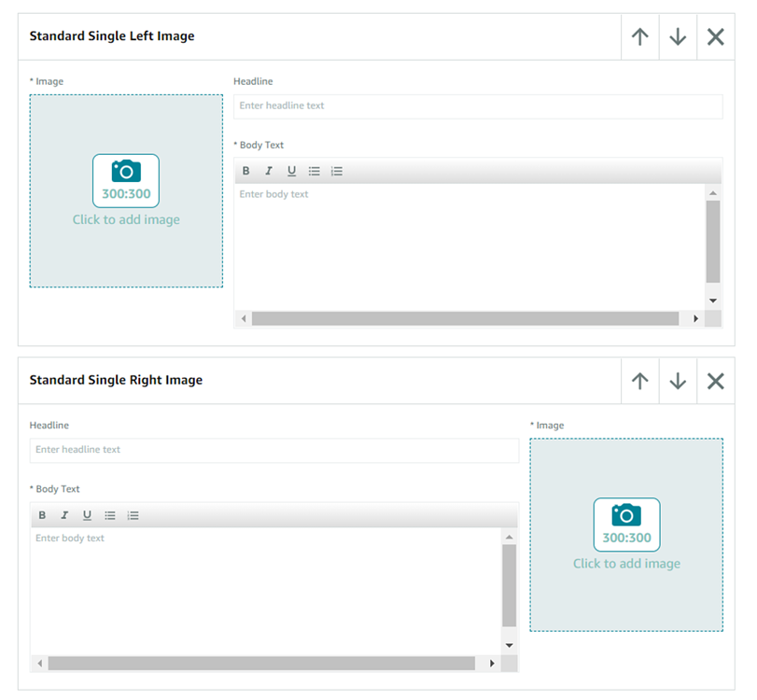
Task: Insert numbered list in Right Image body text
Action: 133,515
